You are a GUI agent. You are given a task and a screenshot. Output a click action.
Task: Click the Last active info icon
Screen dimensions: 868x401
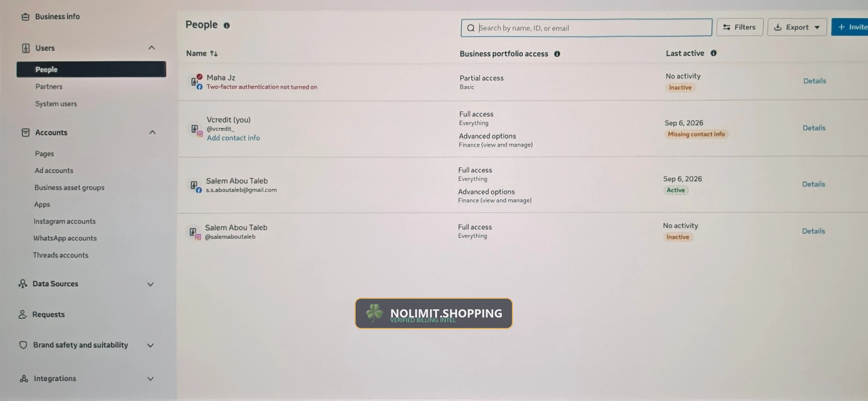coord(713,53)
